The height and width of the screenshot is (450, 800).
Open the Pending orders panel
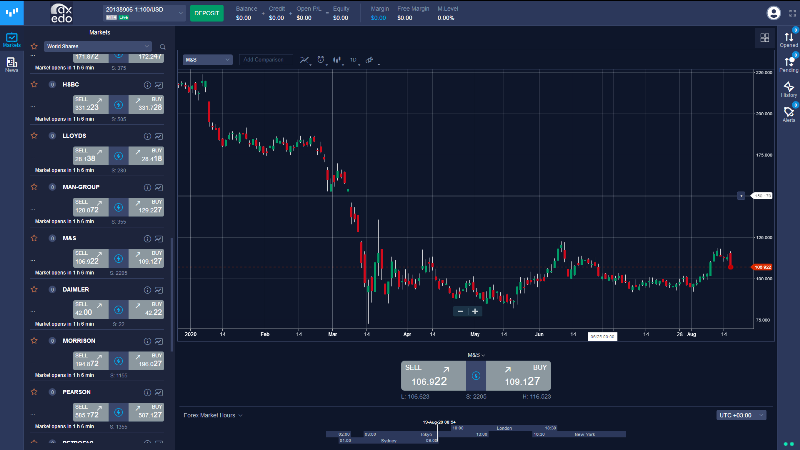click(x=788, y=64)
